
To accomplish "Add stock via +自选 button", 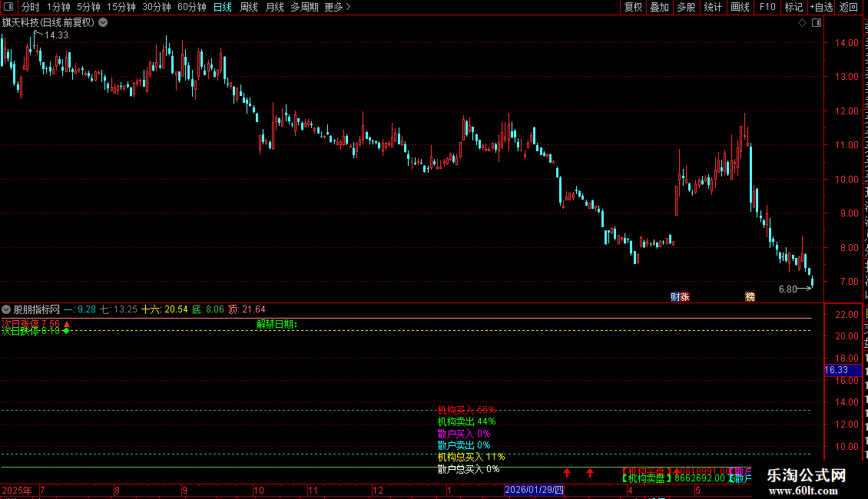I will tap(821, 7).
